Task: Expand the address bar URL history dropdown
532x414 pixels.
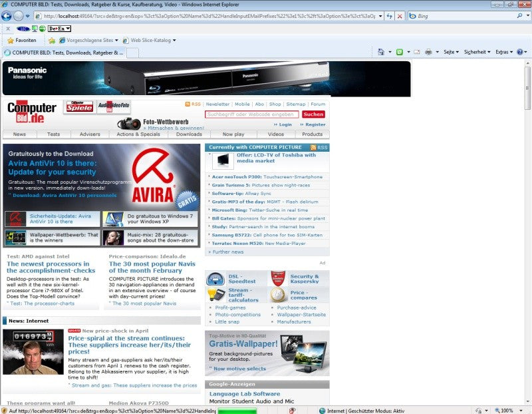Action: click(x=380, y=16)
